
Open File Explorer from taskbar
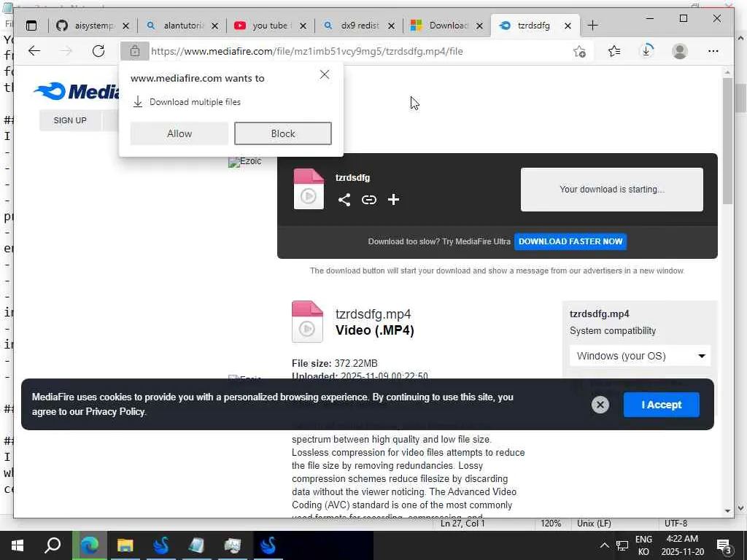125,545
